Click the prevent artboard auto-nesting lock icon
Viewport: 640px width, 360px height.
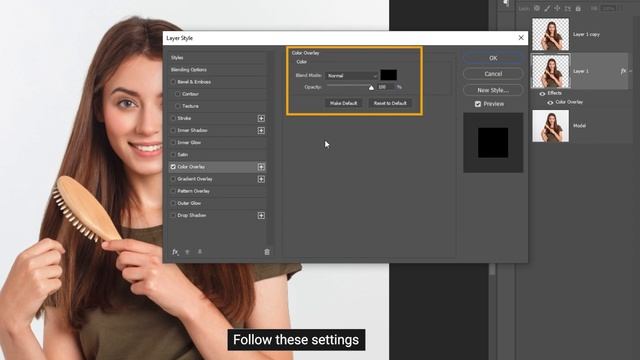click(567, 8)
